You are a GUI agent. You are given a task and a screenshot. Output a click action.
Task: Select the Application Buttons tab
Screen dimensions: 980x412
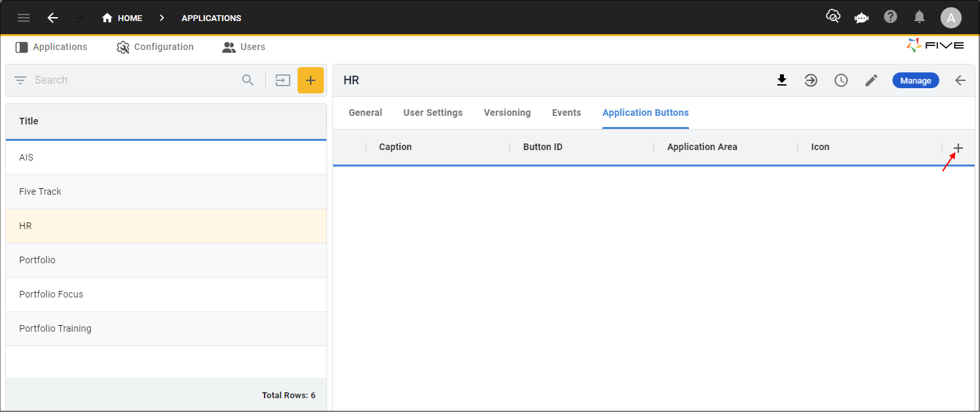(646, 113)
